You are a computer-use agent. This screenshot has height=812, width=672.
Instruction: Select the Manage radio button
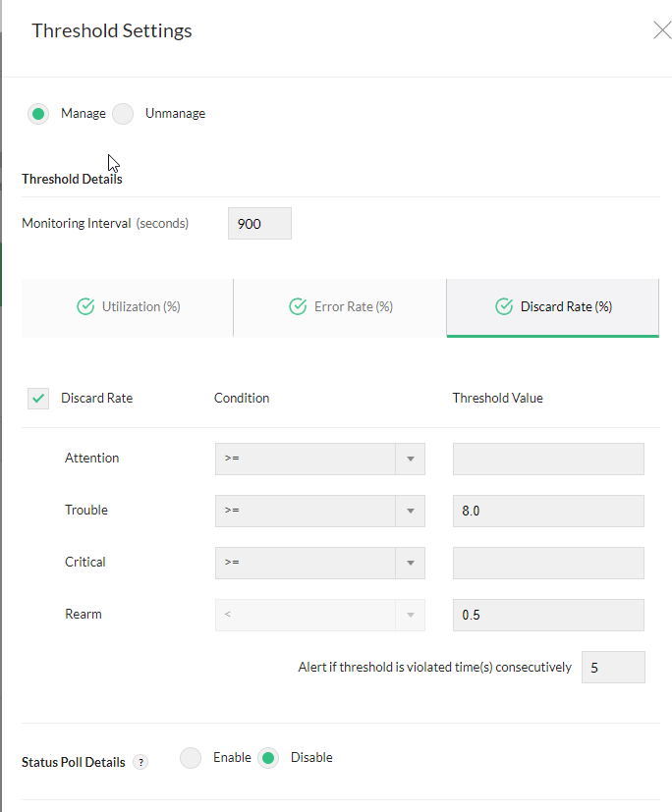point(38,114)
